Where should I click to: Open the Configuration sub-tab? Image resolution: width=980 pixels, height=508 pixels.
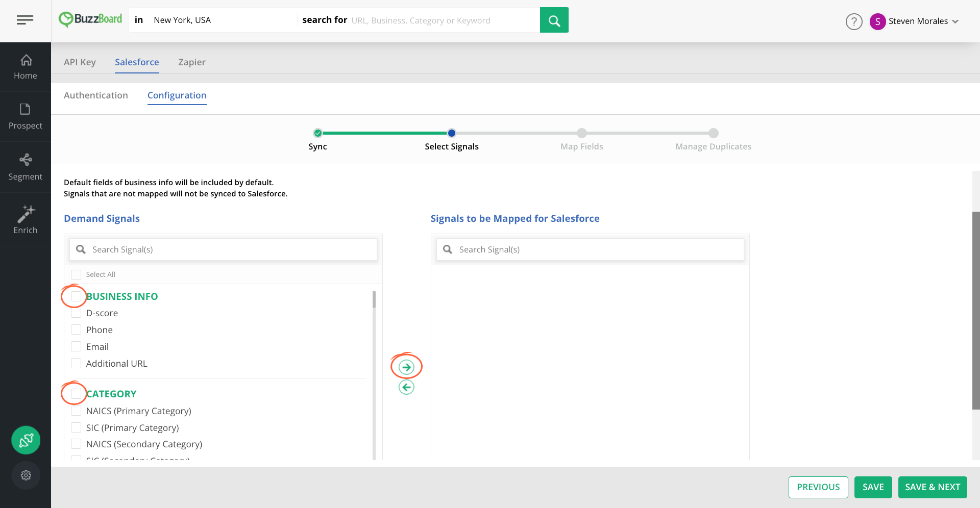click(x=177, y=95)
